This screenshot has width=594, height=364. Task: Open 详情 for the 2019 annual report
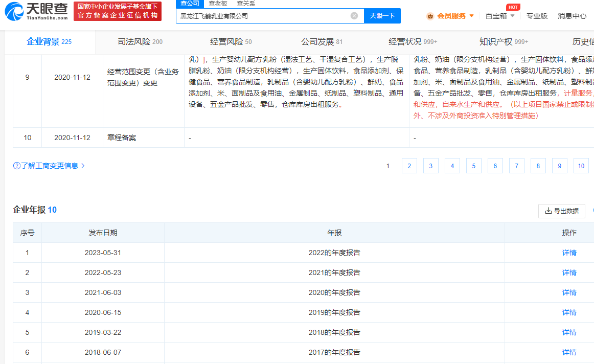[x=569, y=312]
